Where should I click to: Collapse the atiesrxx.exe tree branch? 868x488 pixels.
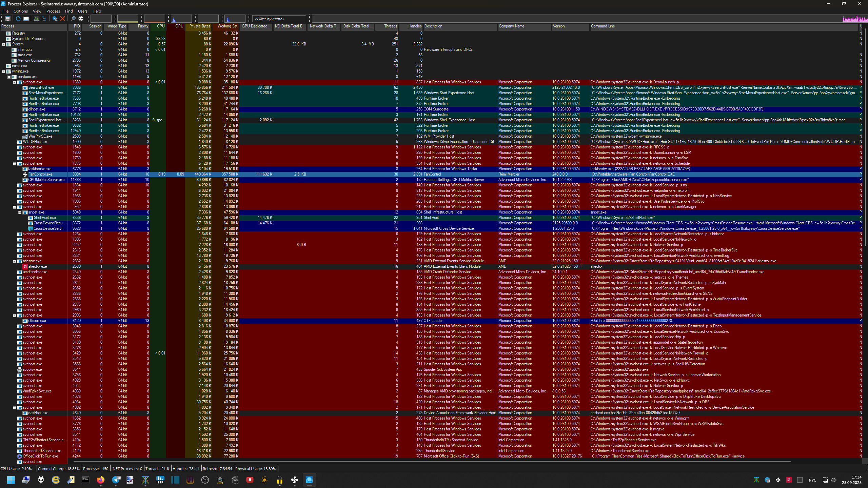tap(14, 261)
